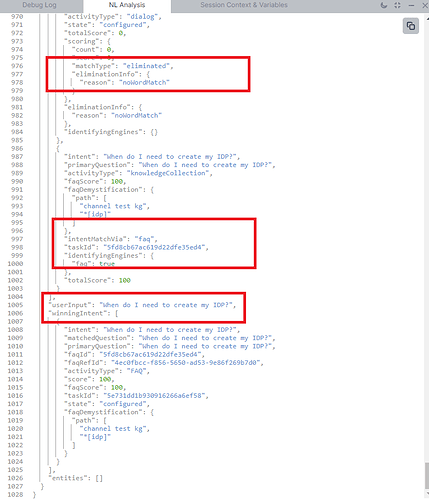Select the NL Analysis tab
429x500 pixels.
(x=127, y=5)
